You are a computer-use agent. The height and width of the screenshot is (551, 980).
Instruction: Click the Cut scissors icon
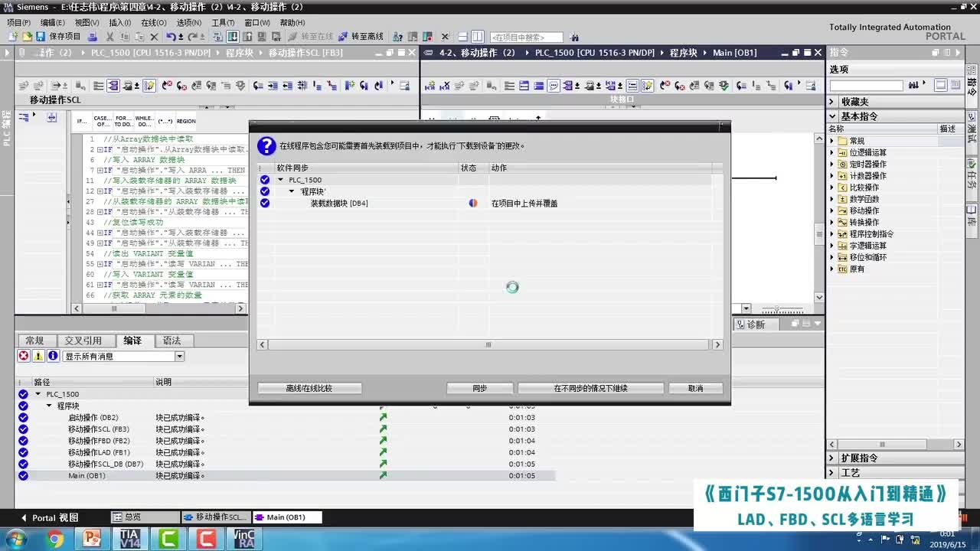click(110, 36)
